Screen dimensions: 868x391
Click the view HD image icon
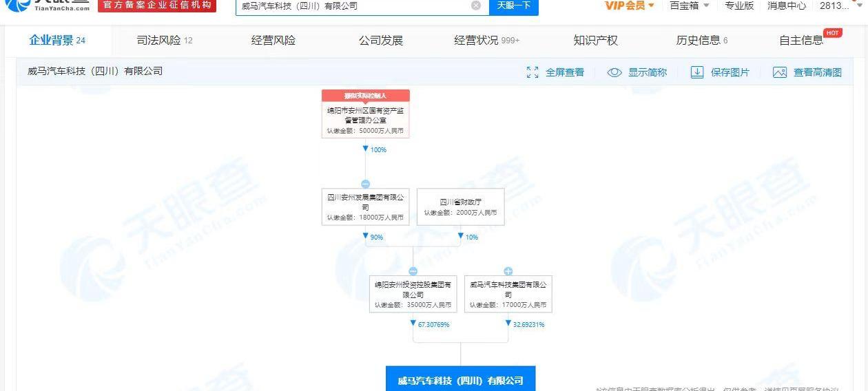[x=780, y=72]
